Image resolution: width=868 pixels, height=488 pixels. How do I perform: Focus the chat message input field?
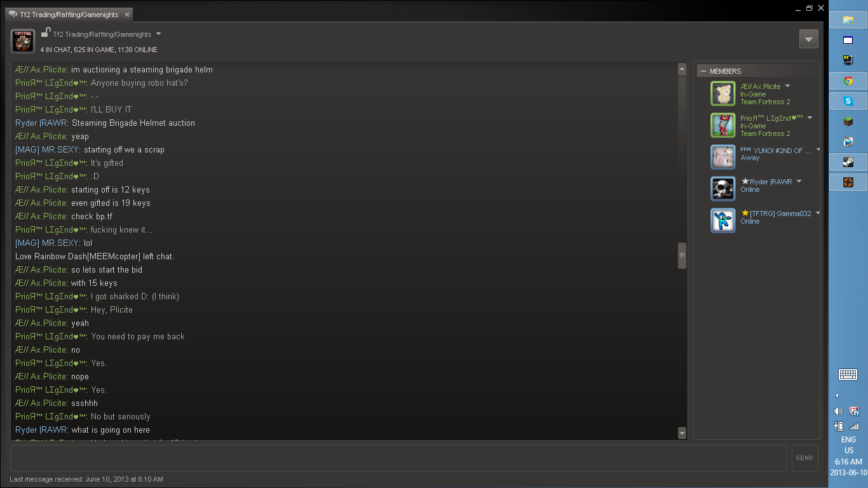[398, 458]
